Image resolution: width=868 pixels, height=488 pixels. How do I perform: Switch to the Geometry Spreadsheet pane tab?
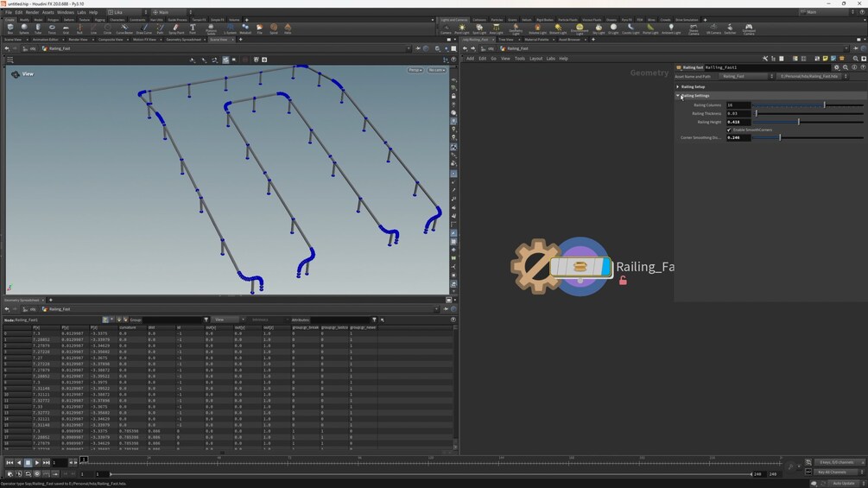[x=22, y=301]
